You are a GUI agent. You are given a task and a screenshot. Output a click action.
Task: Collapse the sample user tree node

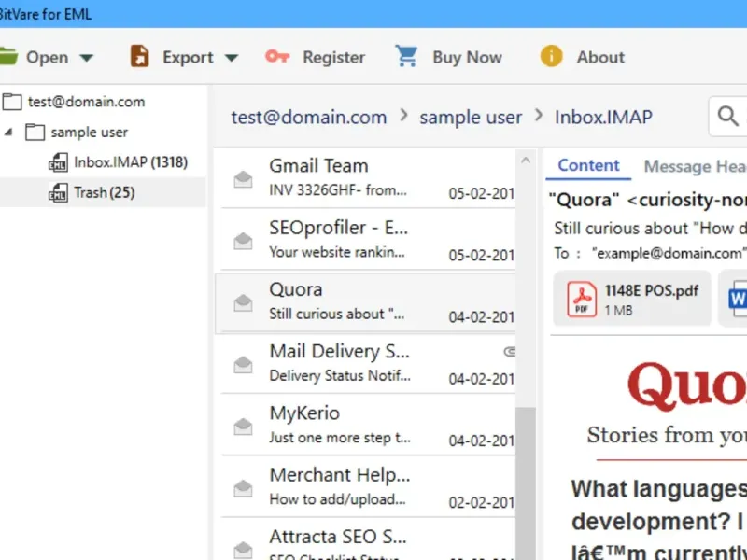coord(8,132)
